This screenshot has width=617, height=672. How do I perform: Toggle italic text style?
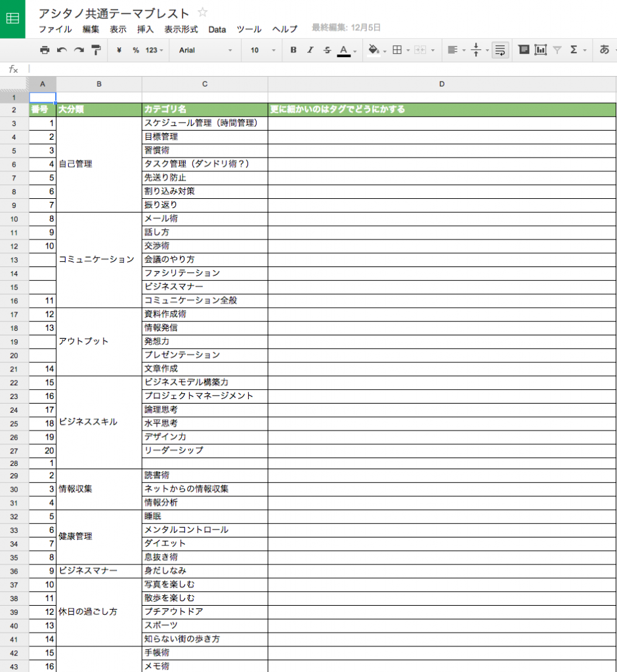point(310,50)
